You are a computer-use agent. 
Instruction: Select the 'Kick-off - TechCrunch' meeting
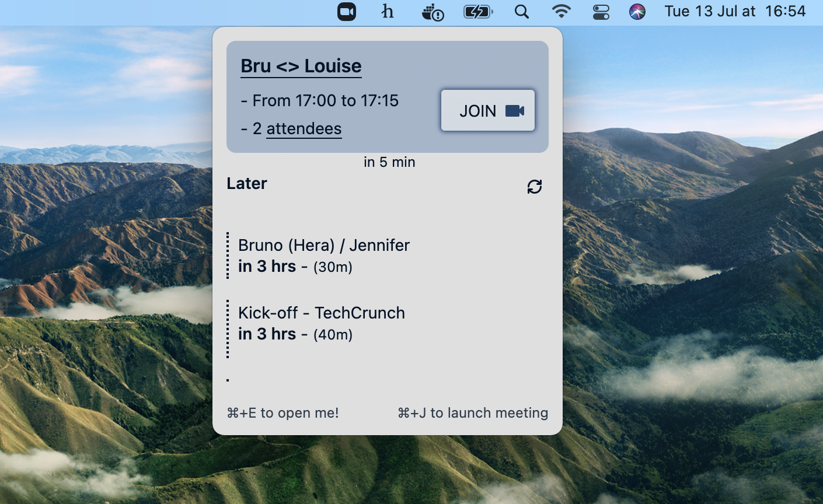(x=322, y=313)
